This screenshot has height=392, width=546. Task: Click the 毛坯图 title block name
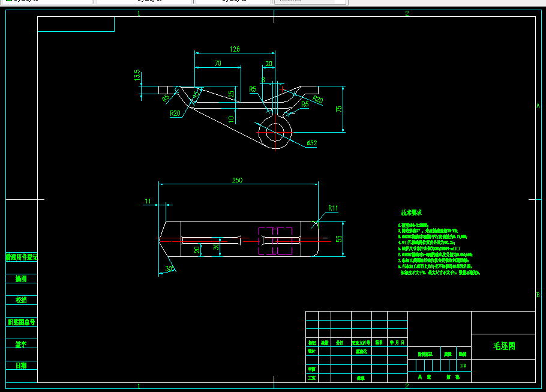pyautogui.click(x=504, y=346)
